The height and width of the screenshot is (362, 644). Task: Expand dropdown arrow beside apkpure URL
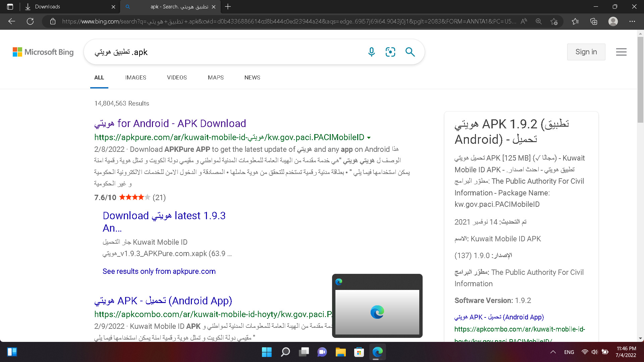[x=369, y=138]
